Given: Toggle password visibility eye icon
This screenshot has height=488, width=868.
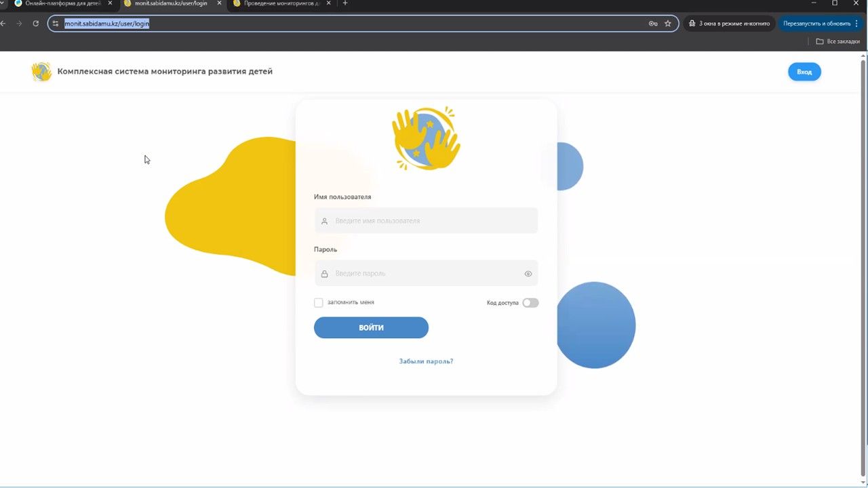Looking at the screenshot, I should click(528, 274).
